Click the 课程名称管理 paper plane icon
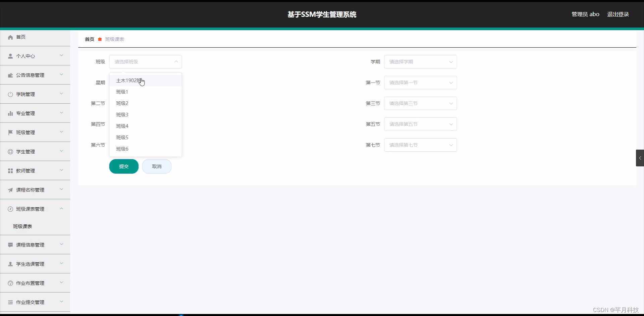Viewport: 644px width, 316px height. point(10,190)
